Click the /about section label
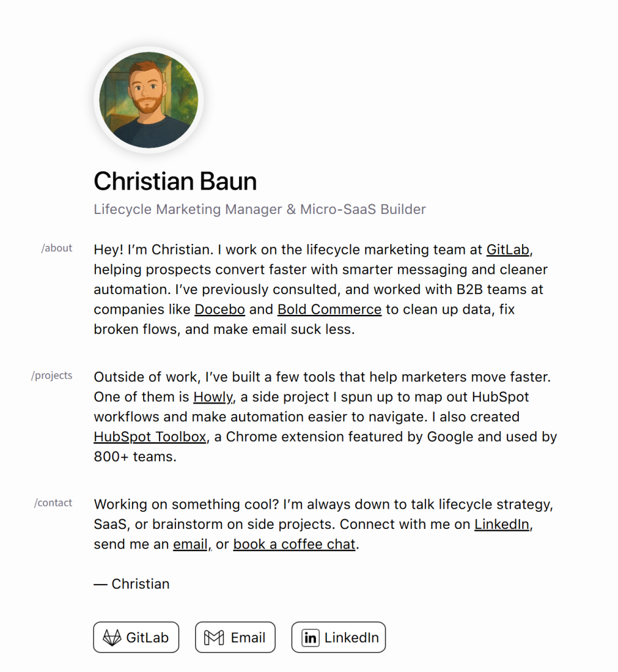 (56, 247)
